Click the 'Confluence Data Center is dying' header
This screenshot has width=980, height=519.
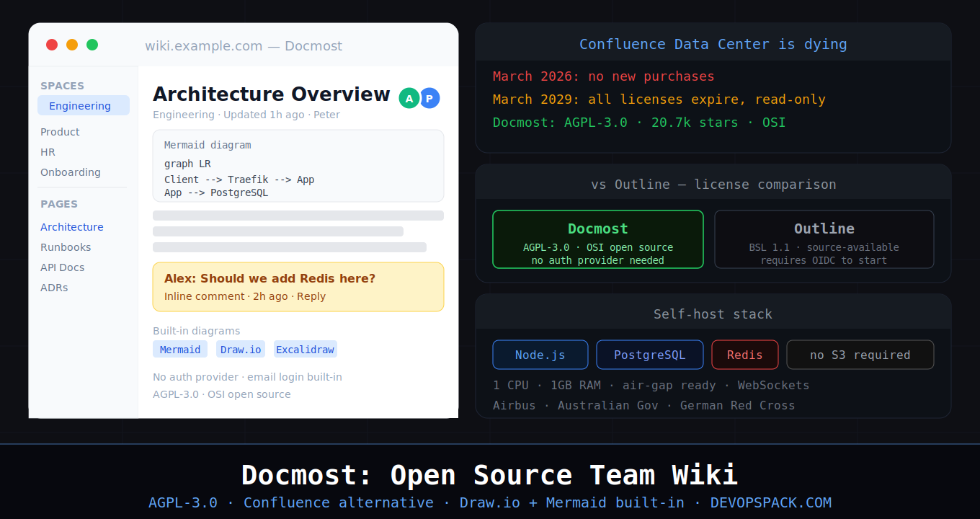click(713, 44)
